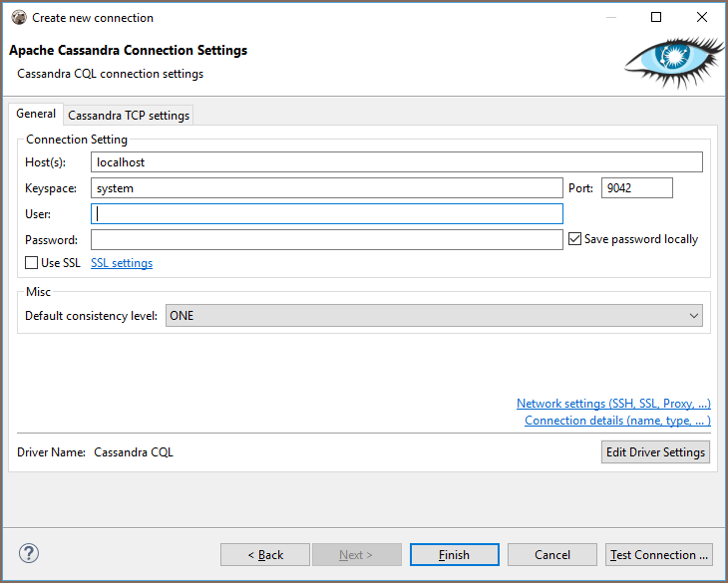Enable the Use SSL checkbox
Screen dimensions: 728x583
pos(32,263)
